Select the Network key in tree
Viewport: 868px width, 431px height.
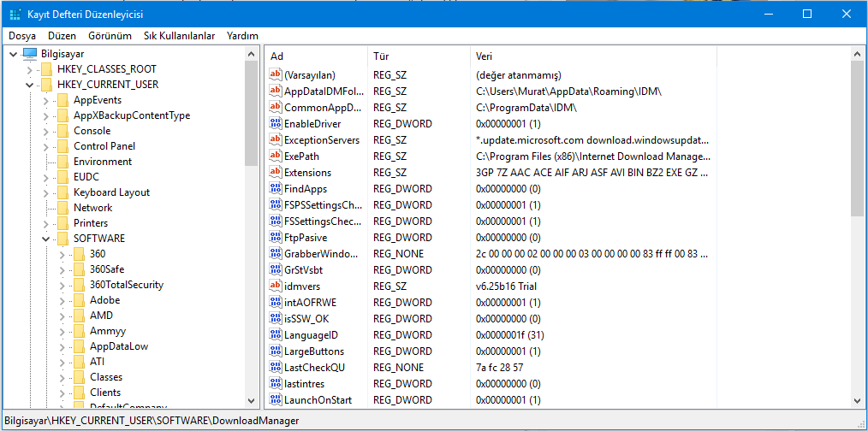[93, 208]
